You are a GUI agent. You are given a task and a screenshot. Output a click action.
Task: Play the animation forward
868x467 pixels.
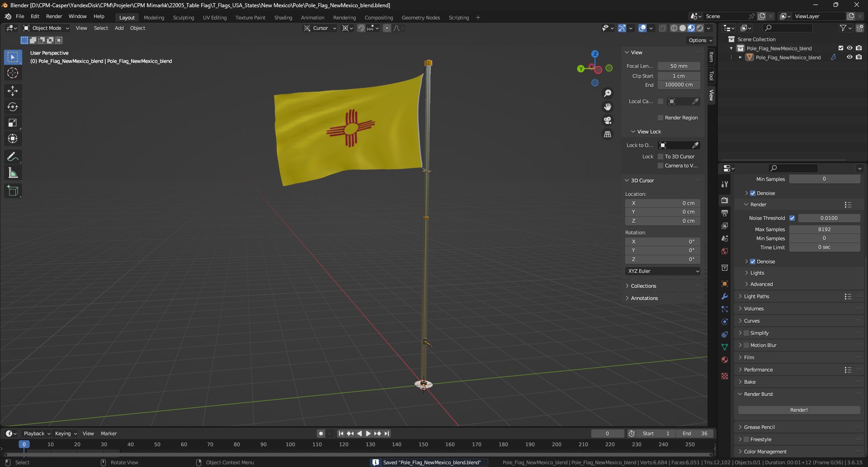click(368, 434)
